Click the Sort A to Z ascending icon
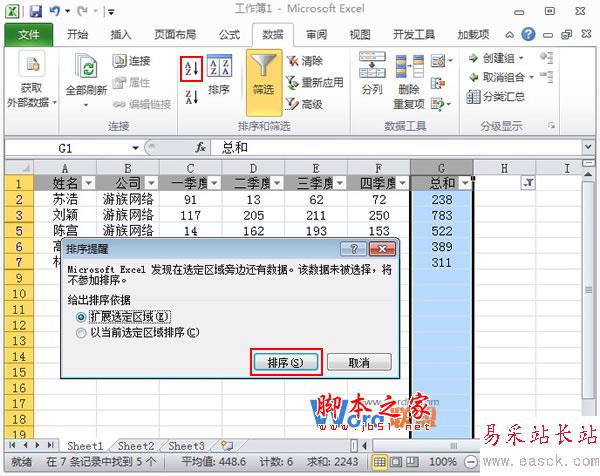The width and height of the screenshot is (600, 476). (191, 69)
